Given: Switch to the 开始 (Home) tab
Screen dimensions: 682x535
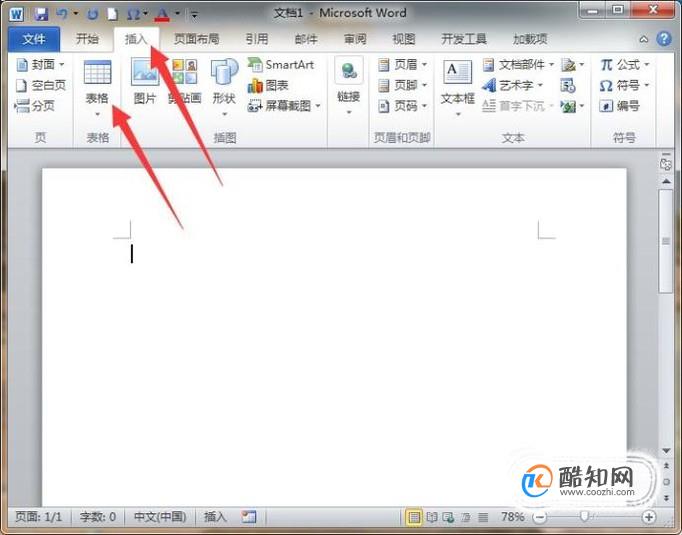Looking at the screenshot, I should coord(87,39).
